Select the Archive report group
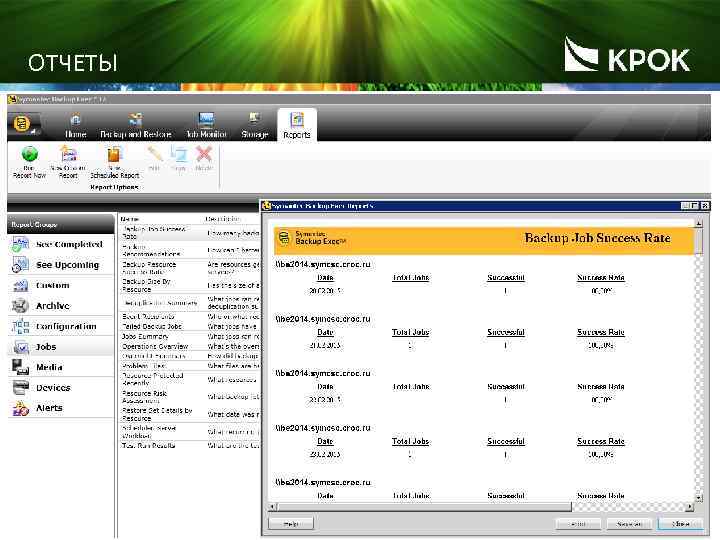Image resolution: width=720 pixels, height=540 pixels. (61, 306)
